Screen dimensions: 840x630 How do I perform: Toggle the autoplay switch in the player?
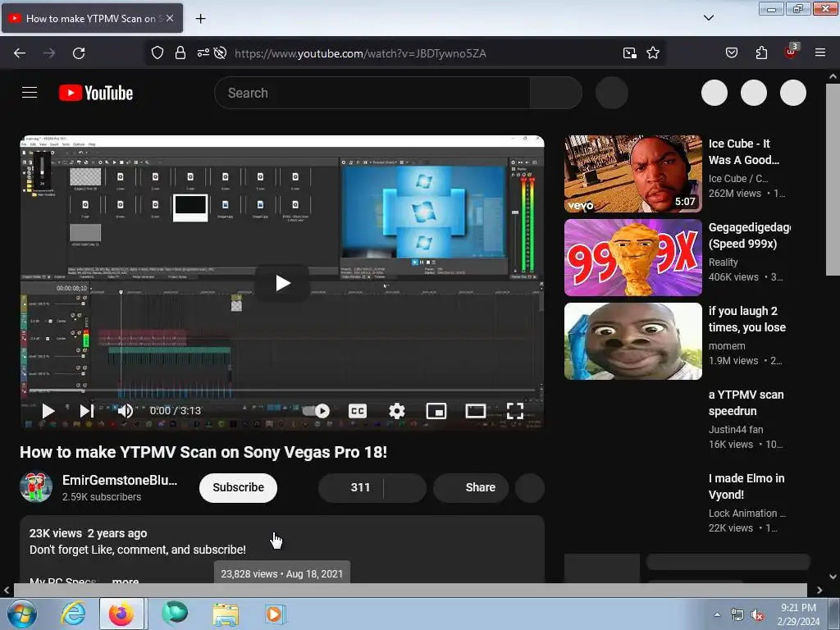click(x=316, y=411)
